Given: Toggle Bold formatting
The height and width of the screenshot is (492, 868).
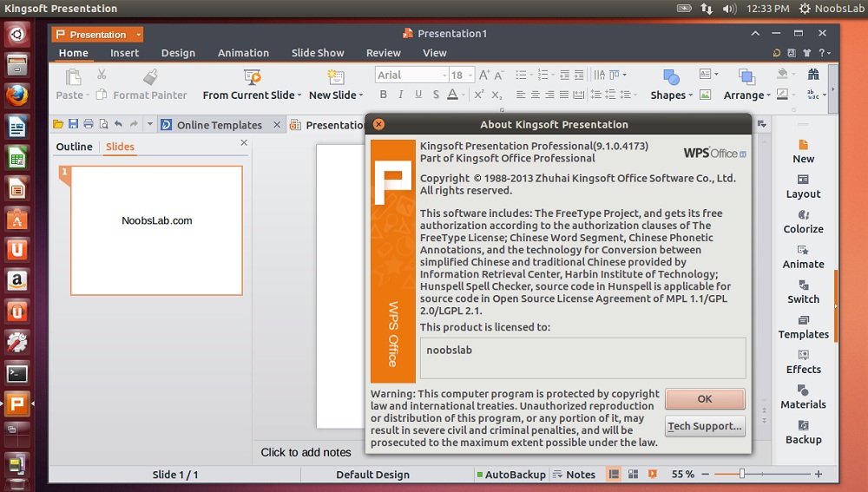Looking at the screenshot, I should pos(383,95).
